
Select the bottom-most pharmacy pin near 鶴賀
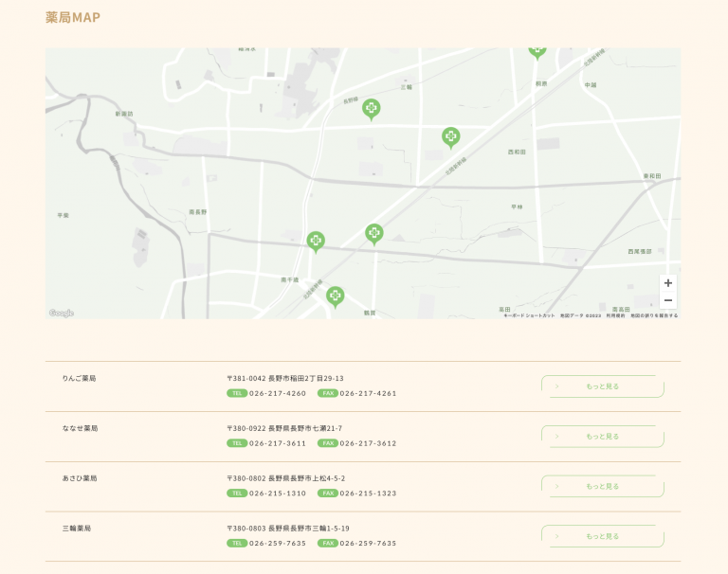335,296
